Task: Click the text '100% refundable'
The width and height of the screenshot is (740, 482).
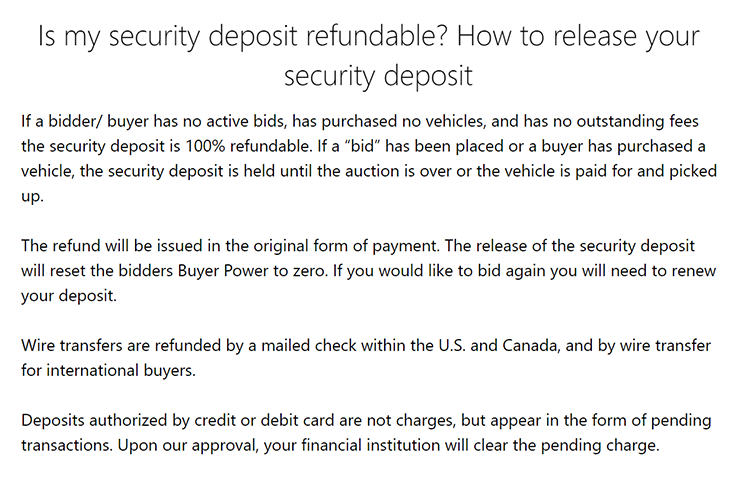Action: [249, 146]
